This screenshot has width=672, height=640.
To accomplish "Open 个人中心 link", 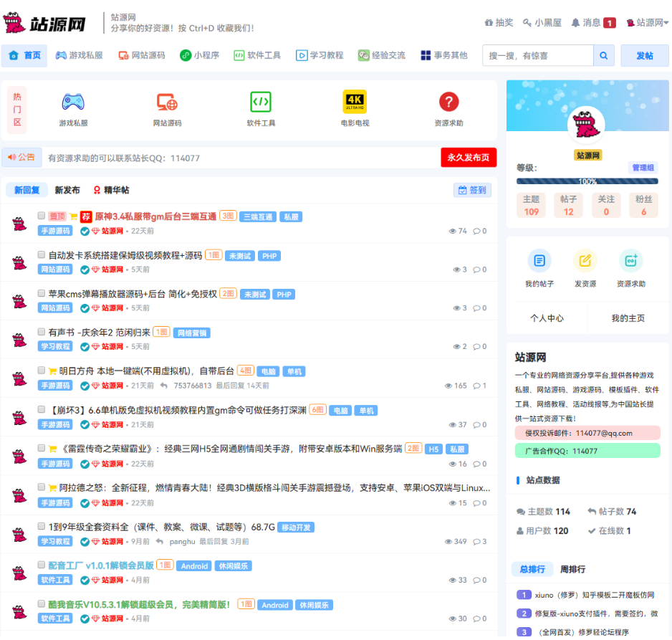I will pyautogui.click(x=547, y=318).
